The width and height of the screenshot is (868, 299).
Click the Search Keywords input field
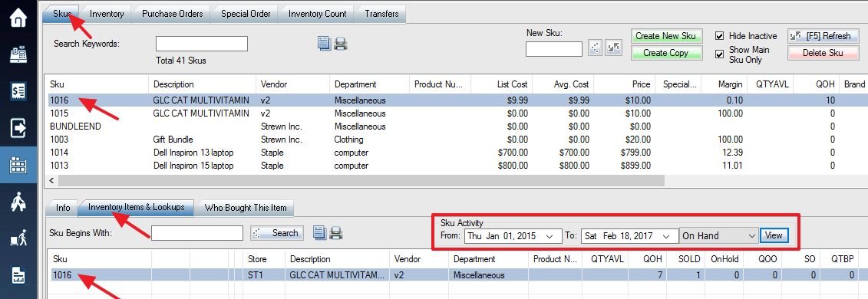202,44
